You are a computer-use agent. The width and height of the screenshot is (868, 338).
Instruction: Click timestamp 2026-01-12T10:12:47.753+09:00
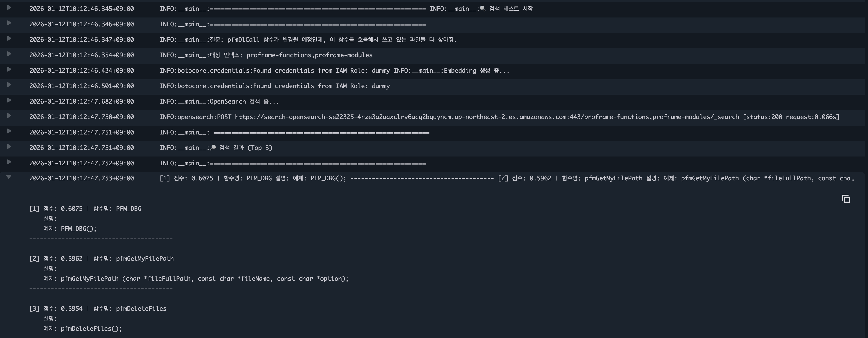[82, 178]
